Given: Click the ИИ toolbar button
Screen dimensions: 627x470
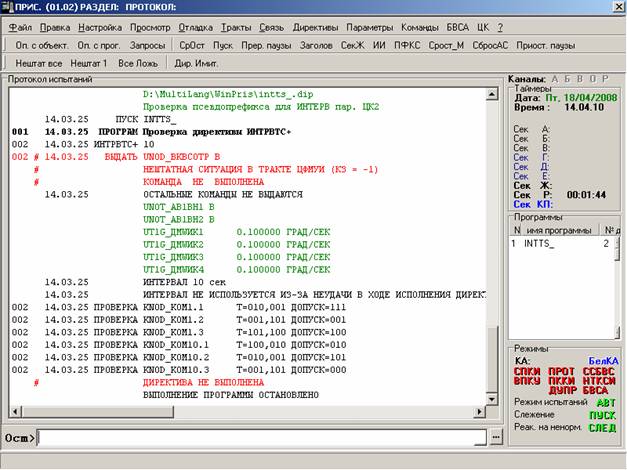Looking at the screenshot, I should pos(379,46).
